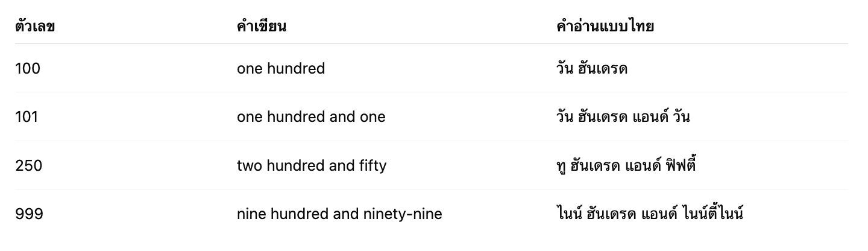Click Thai reading วัน ฮันเดรด แอนด์ วัน
The width and height of the screenshot is (868, 251).
pyautogui.click(x=623, y=116)
